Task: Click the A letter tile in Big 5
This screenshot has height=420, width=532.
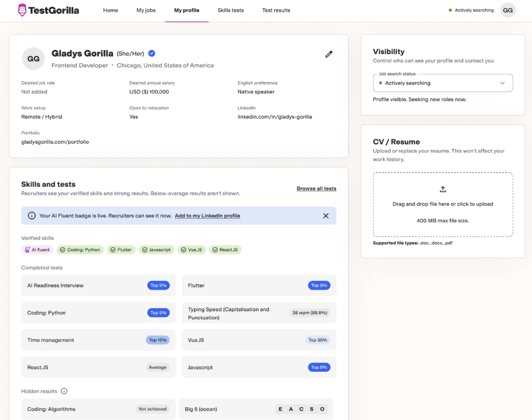Action: 291,409
